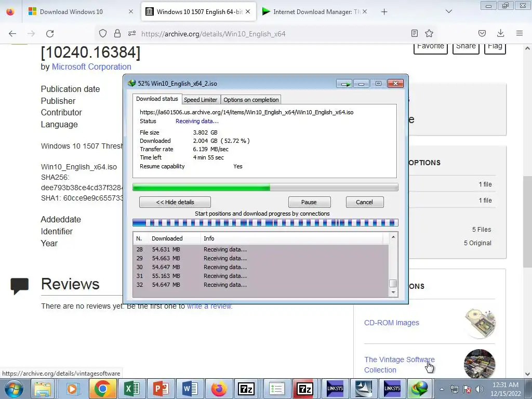Pause the download
The image size is (532, 399).
tap(309, 202)
